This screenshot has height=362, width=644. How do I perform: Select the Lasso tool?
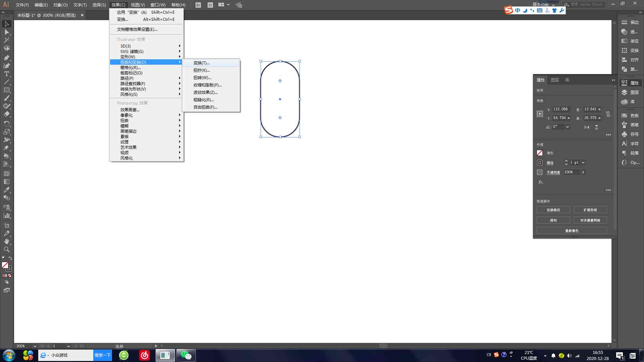[6, 48]
